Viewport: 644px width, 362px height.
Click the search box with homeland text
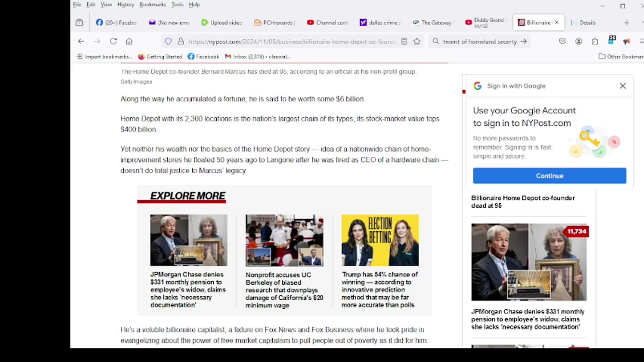tap(479, 42)
